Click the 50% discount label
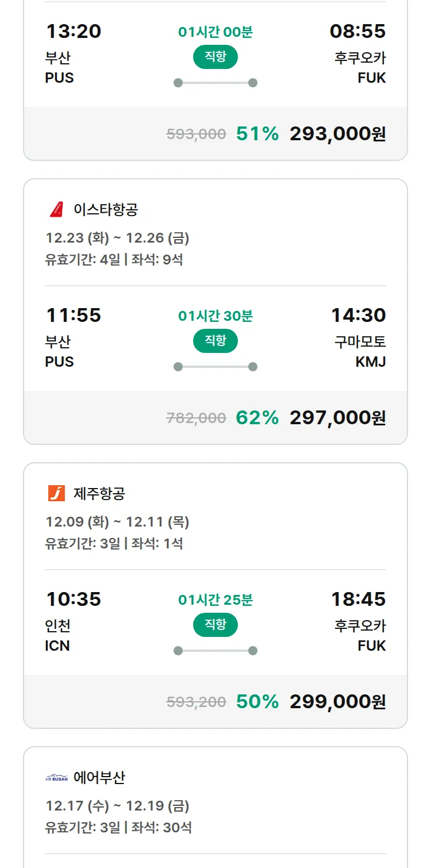The image size is (431, 868). pos(257,701)
